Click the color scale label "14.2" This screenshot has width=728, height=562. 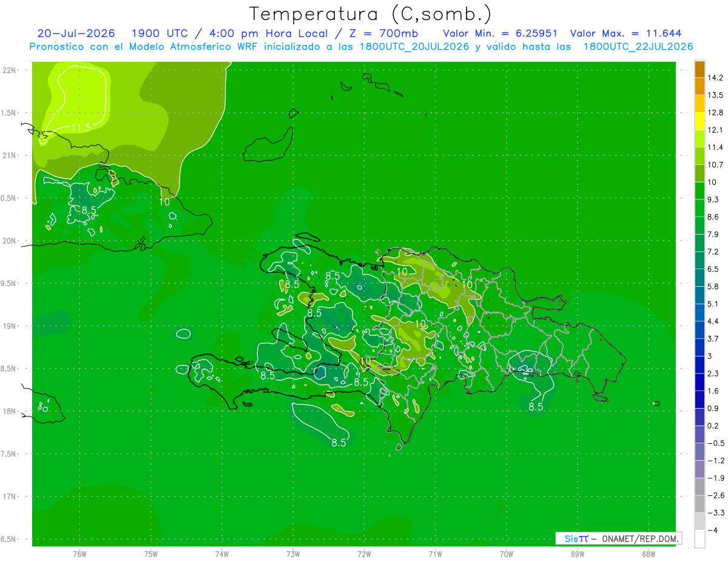[x=716, y=78]
